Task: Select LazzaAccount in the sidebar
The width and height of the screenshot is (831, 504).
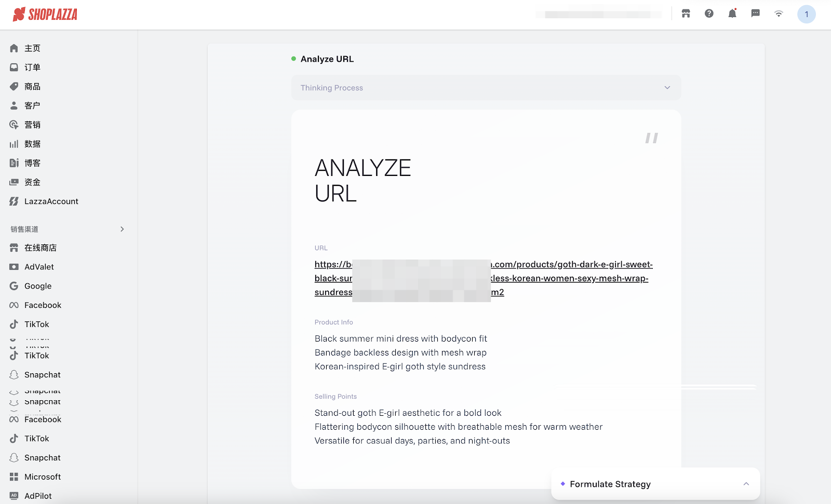Action: 51,201
